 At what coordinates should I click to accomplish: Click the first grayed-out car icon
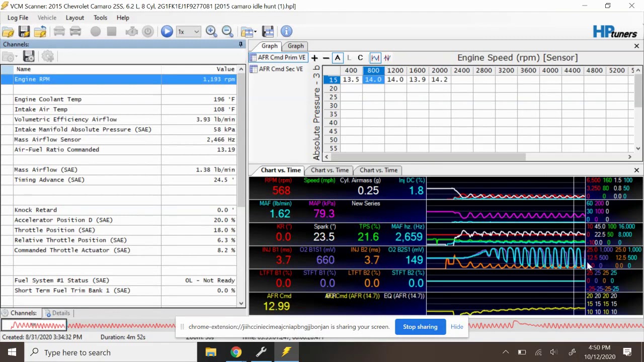pyautogui.click(x=59, y=32)
